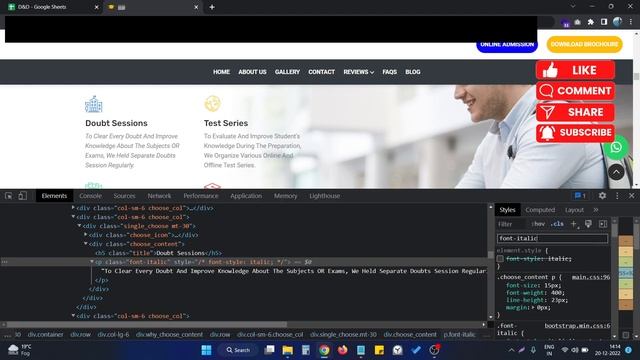This screenshot has width=640, height=360.
Task: Open Chrome from the taskbar
Action: pyautogui.click(x=324, y=350)
